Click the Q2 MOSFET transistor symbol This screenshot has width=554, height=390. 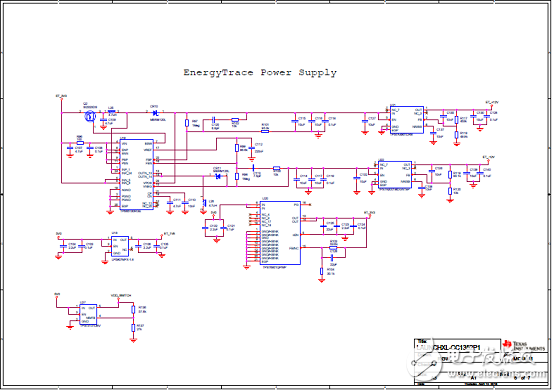click(x=90, y=116)
